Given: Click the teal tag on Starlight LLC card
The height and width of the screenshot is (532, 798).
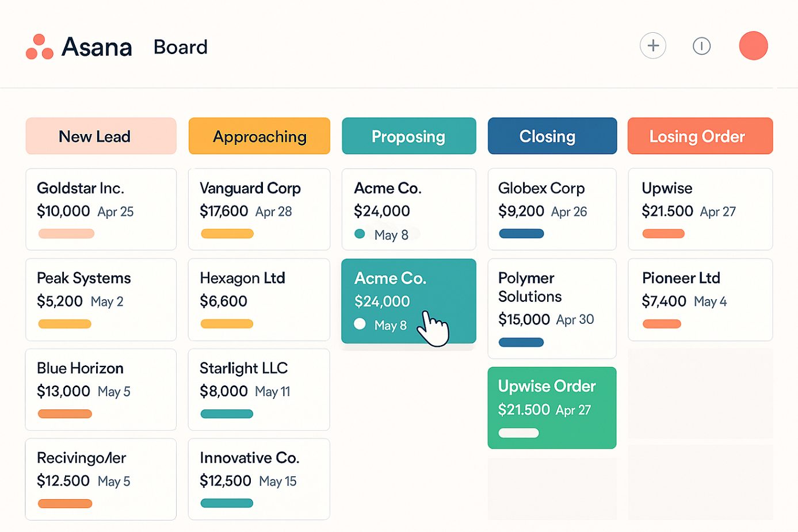Looking at the screenshot, I should click(227, 414).
